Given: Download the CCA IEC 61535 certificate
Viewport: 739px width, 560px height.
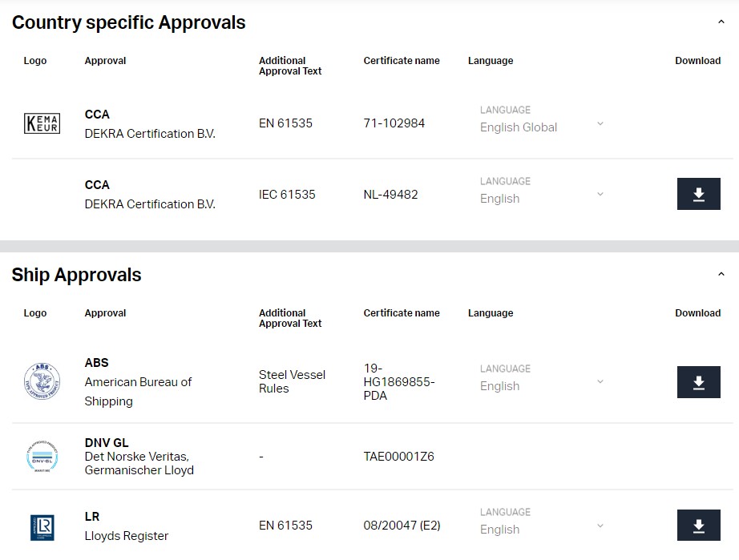Looking at the screenshot, I should [x=698, y=194].
